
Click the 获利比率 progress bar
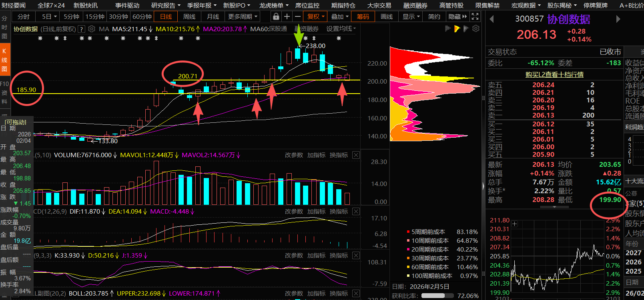point(437,296)
